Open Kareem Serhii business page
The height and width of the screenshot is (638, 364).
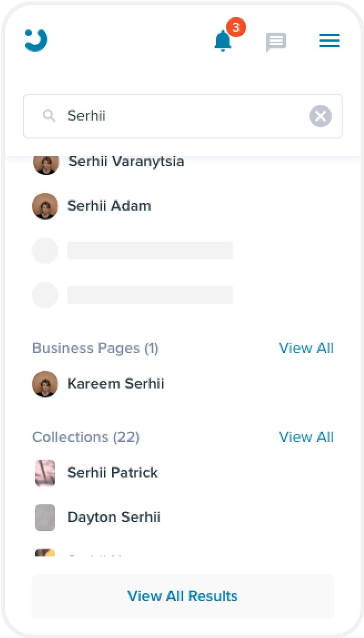(116, 384)
